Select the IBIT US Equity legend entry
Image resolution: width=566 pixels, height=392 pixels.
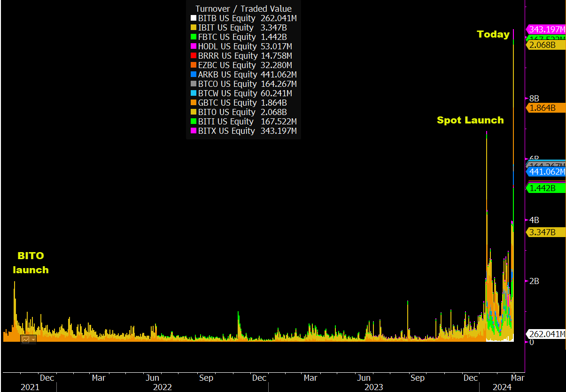[225, 28]
